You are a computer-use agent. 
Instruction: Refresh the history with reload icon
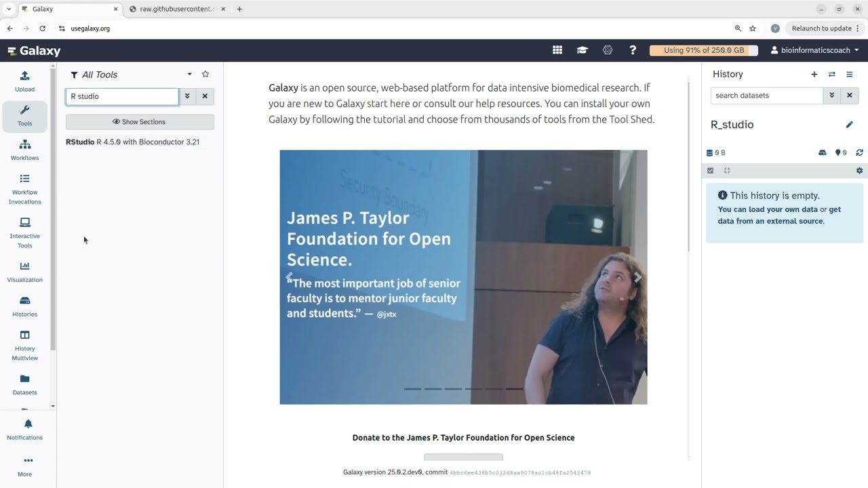pos(860,152)
